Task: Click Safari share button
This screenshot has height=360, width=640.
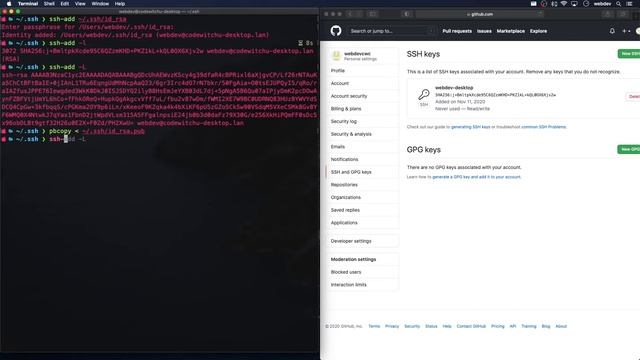Action: click(x=608, y=14)
